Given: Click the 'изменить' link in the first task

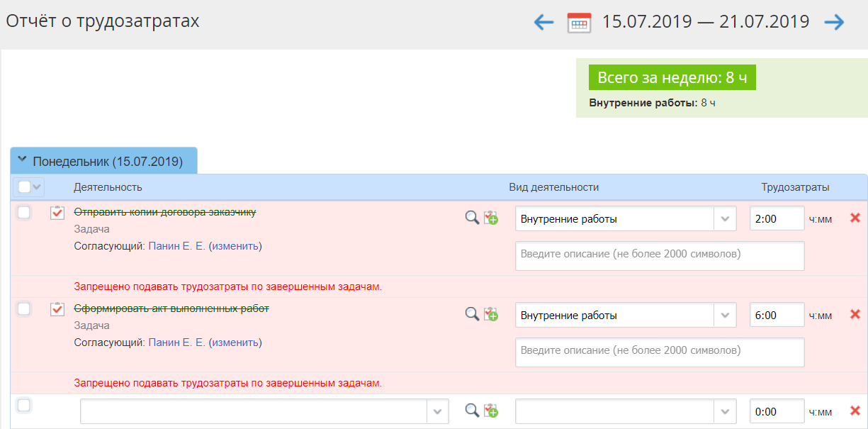Looking at the screenshot, I should [x=235, y=246].
